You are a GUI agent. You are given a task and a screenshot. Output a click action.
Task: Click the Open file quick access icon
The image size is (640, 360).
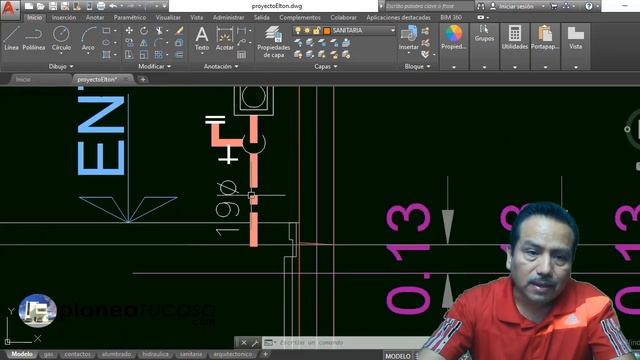point(41,6)
